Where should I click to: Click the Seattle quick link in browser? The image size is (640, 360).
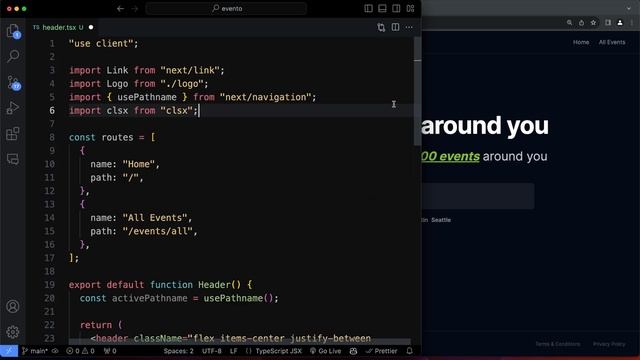pos(441,220)
